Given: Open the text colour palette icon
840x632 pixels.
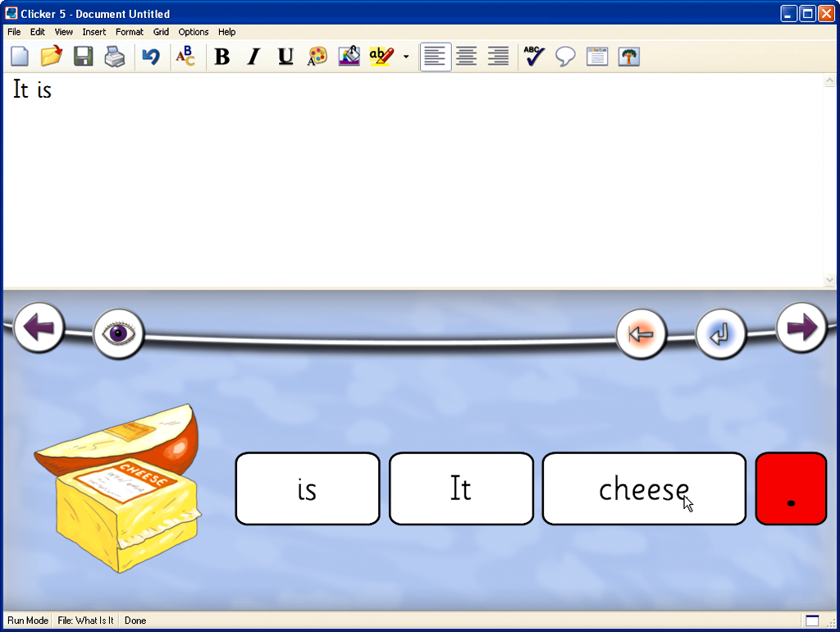Looking at the screenshot, I should 317,57.
